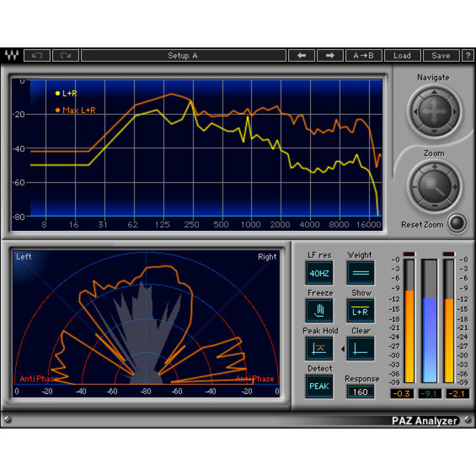Image resolution: width=476 pixels, height=476 pixels.
Task: Click the Save button
Action: 440,55
